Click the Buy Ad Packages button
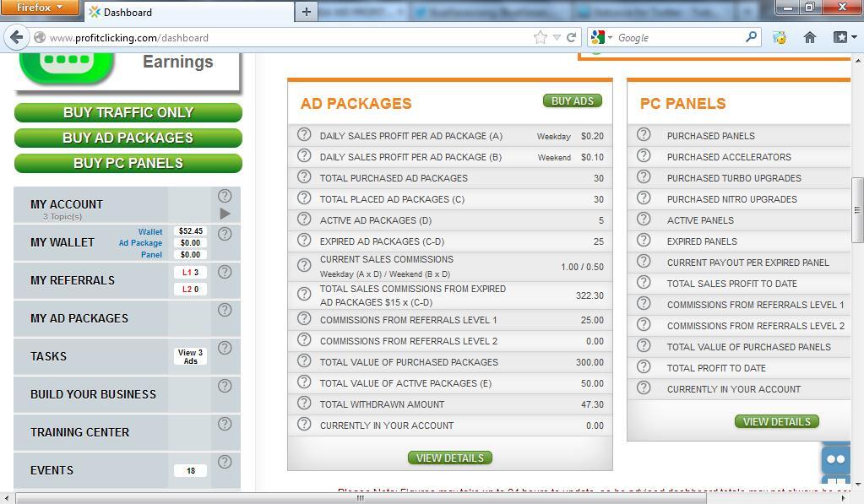The height and width of the screenshot is (504, 864). (x=128, y=138)
